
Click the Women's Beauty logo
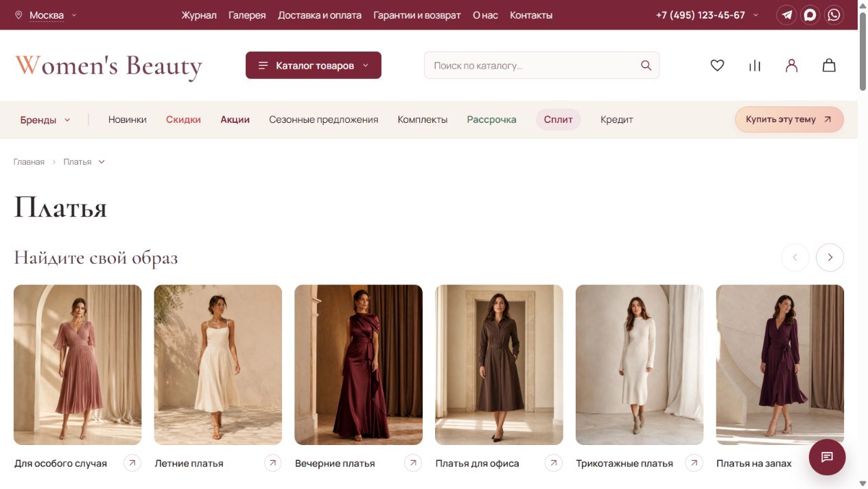click(x=108, y=66)
